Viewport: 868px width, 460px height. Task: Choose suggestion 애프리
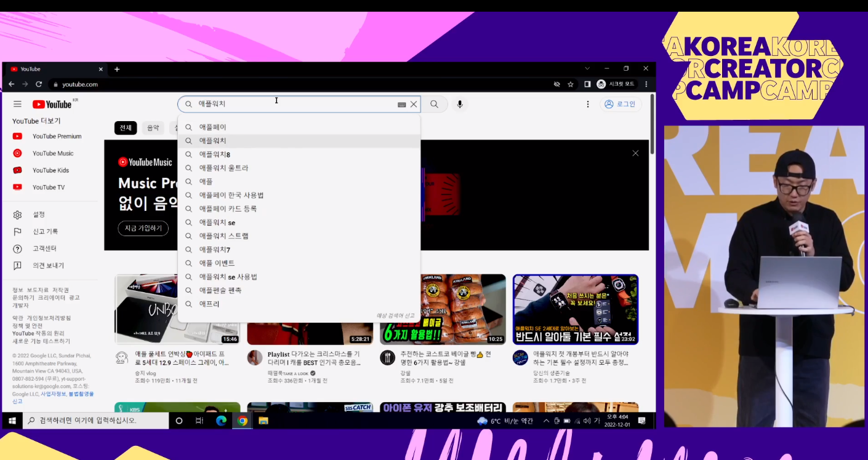point(299,304)
